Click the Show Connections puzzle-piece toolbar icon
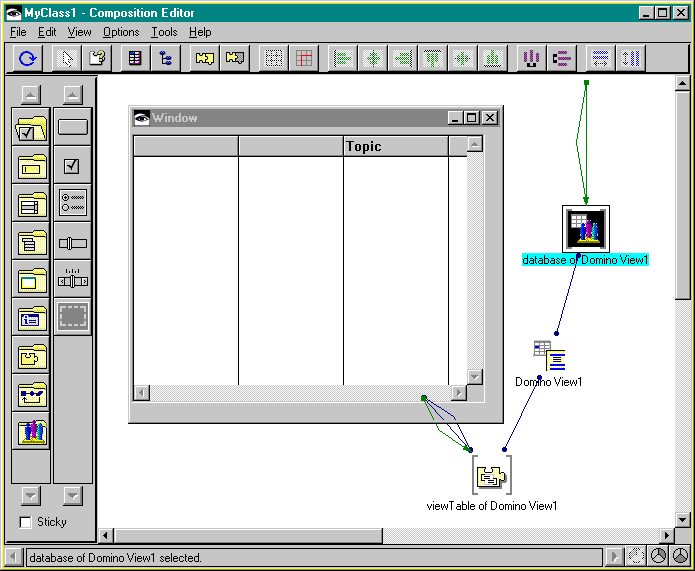The height and width of the screenshot is (571, 695). click(x=205, y=58)
